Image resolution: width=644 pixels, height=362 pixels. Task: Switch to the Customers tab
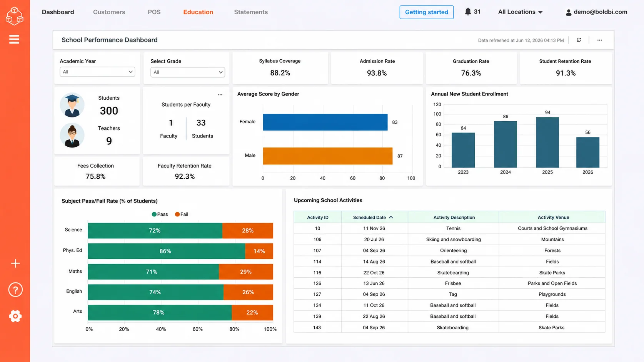(109, 12)
